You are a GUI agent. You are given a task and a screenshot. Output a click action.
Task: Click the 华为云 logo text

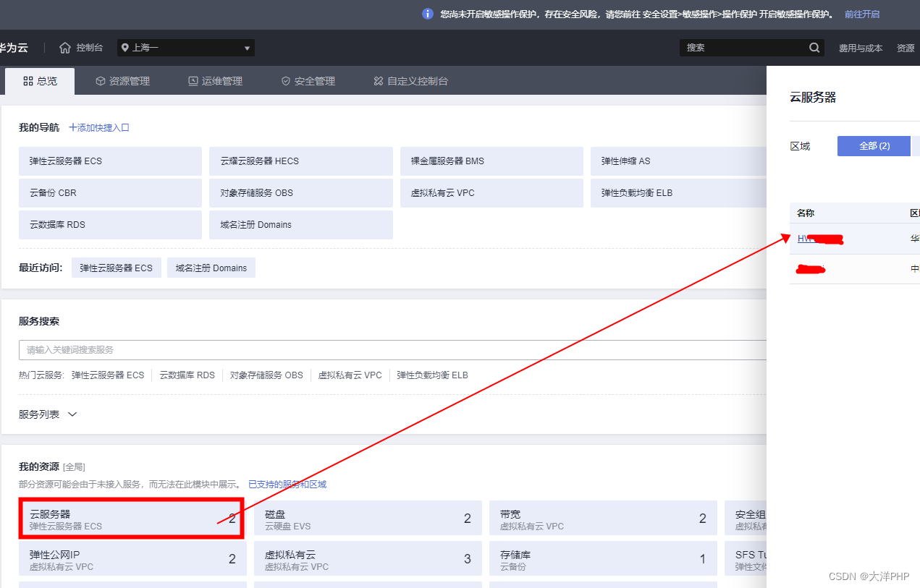pos(14,48)
